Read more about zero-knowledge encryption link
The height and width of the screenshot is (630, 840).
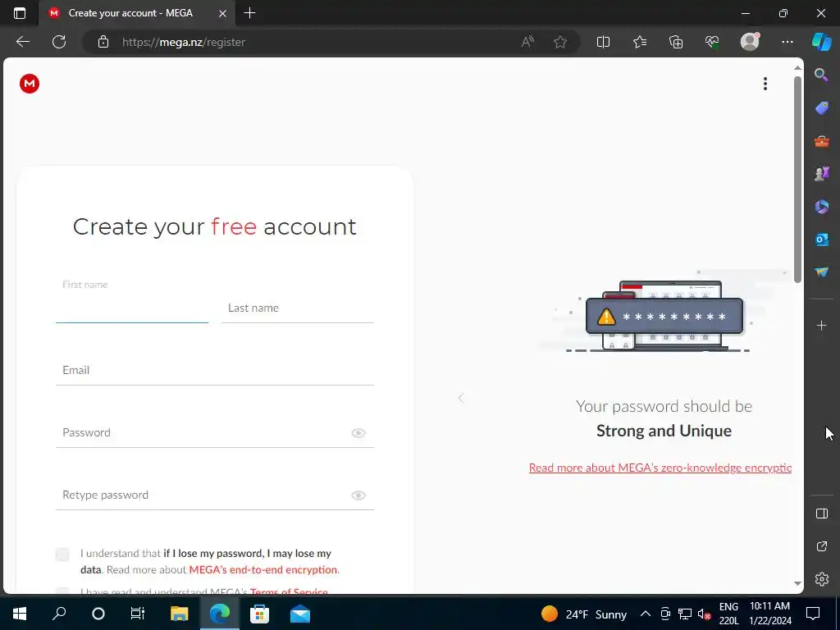click(x=660, y=468)
